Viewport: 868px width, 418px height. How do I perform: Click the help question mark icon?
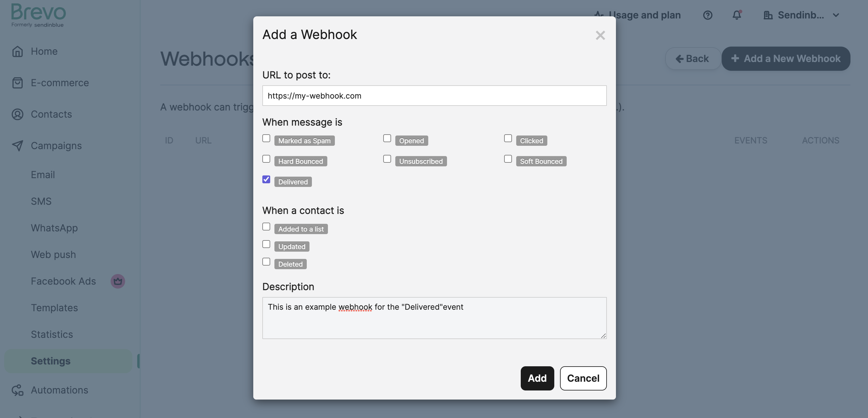point(708,15)
